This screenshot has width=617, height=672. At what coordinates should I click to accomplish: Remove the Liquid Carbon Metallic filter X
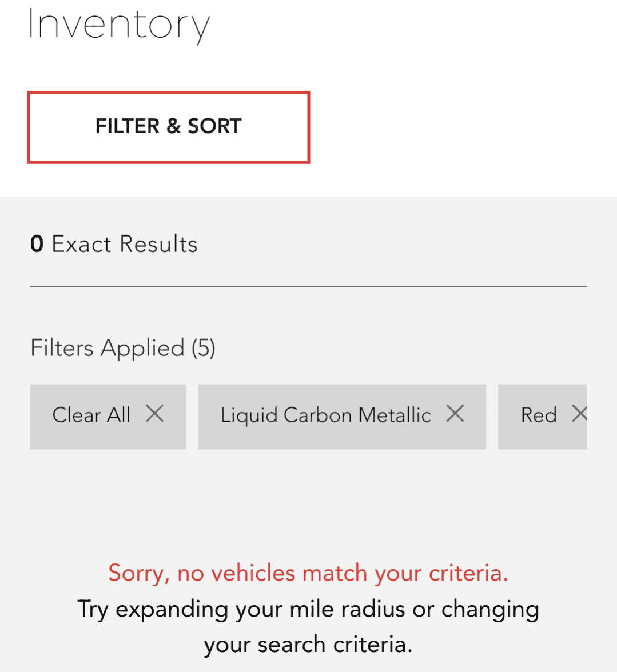pyautogui.click(x=455, y=413)
